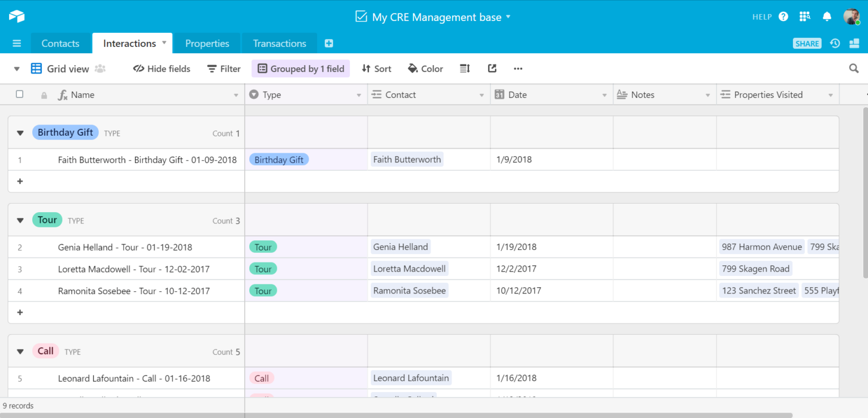Viewport: 868px width, 418px height.
Task: Adjust row height via the row height icon
Action: (465, 68)
